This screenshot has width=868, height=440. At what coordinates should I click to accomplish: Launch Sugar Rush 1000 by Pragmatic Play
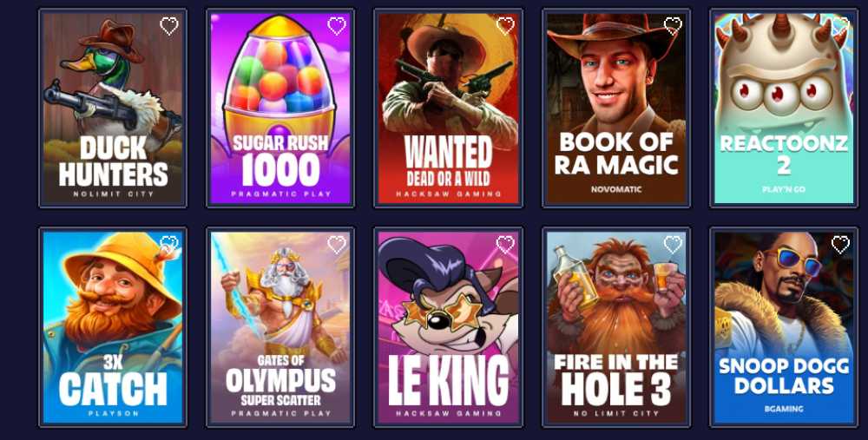coord(280,108)
